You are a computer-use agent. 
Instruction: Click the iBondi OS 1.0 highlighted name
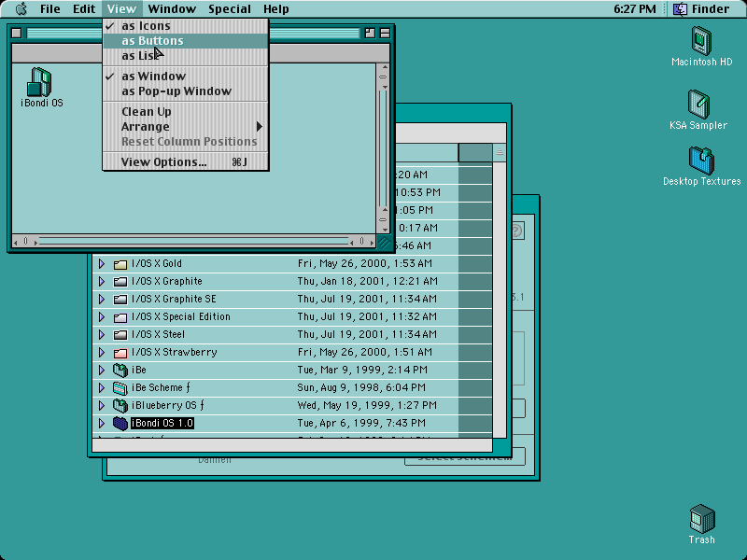coord(162,423)
